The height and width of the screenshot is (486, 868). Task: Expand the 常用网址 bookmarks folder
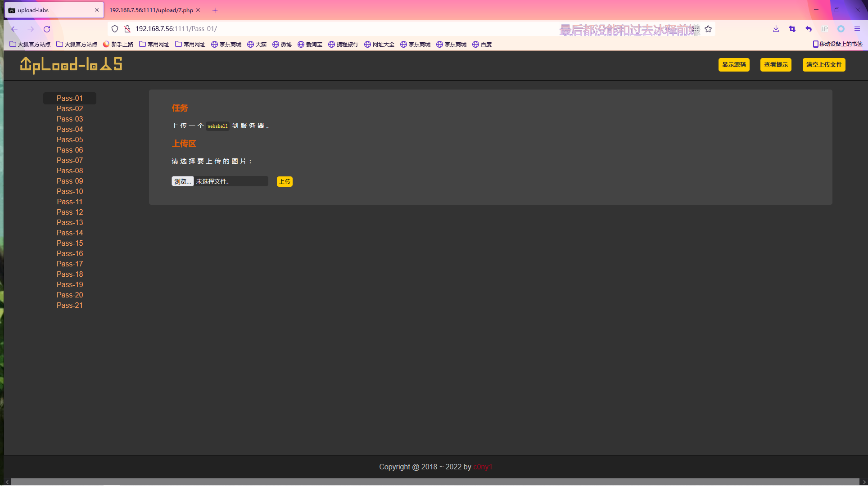click(154, 44)
